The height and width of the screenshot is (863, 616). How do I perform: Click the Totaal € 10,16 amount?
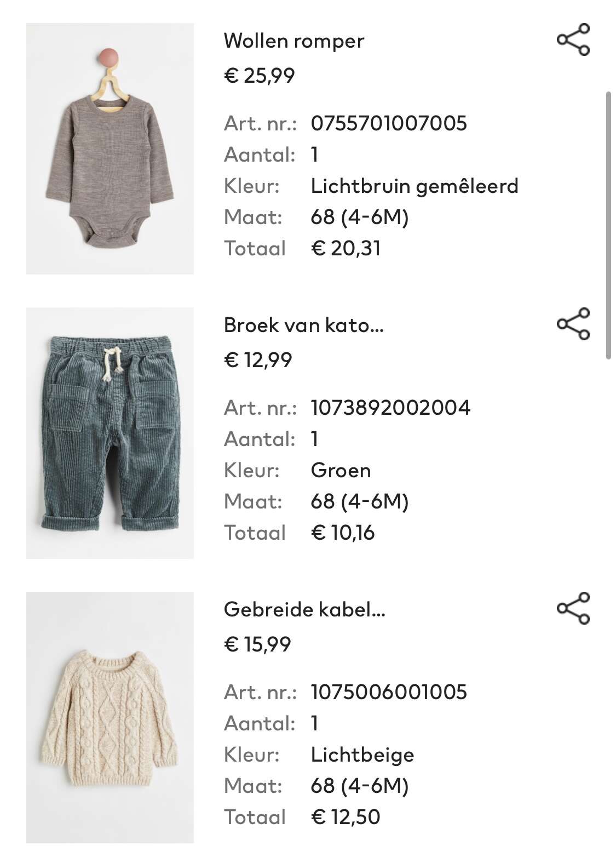(343, 533)
